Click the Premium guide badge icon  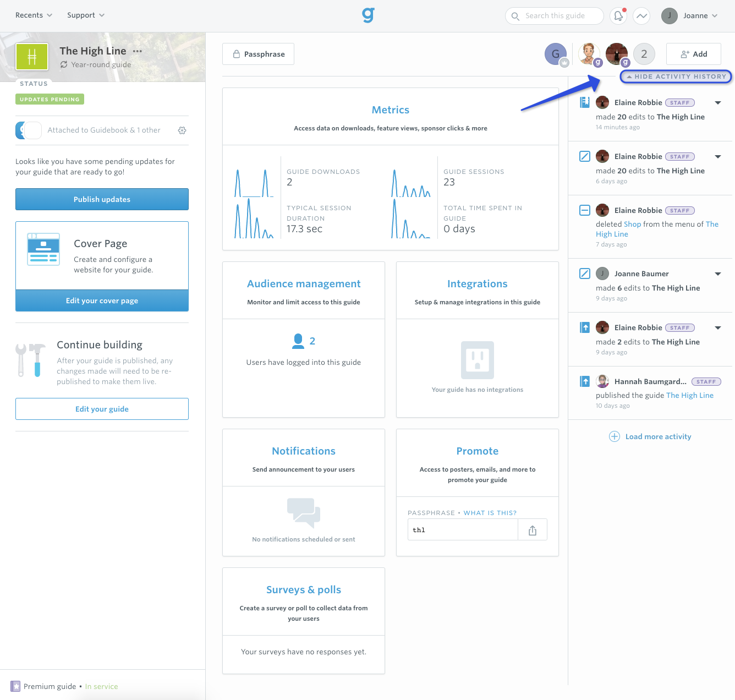[15, 686]
